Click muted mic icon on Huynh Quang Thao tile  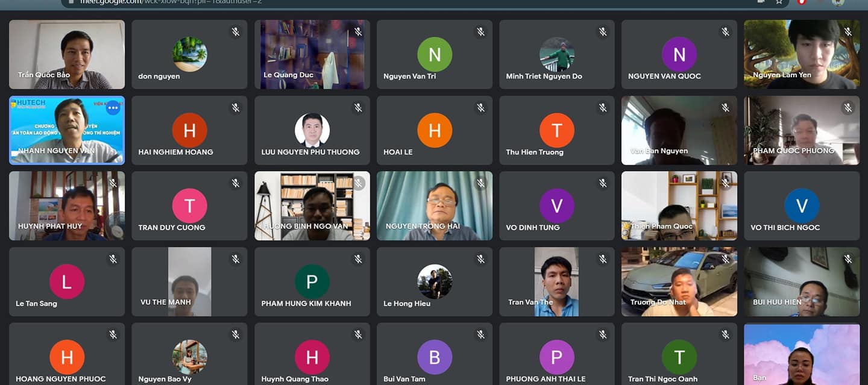pos(358,334)
